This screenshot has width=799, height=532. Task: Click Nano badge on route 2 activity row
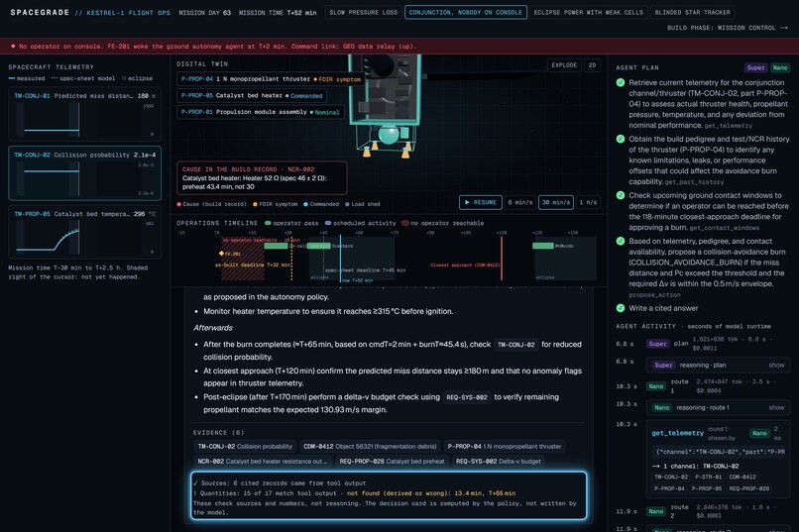click(x=656, y=511)
